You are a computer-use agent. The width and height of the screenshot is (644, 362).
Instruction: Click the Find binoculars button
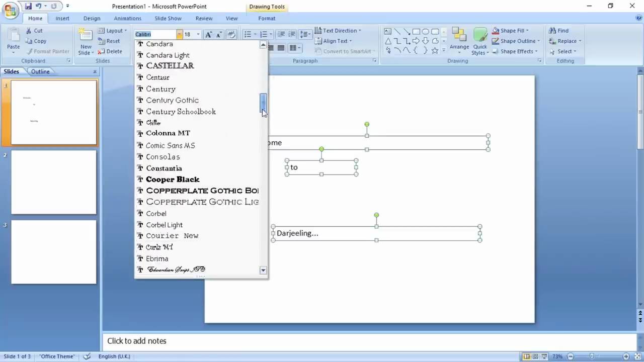pyautogui.click(x=558, y=31)
